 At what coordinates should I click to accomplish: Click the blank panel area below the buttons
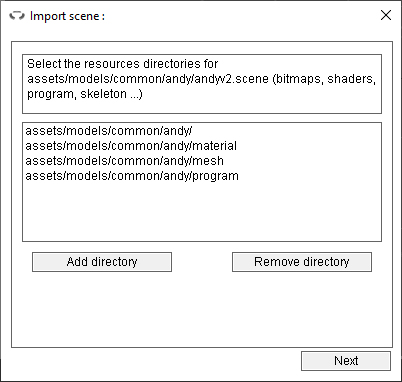[202, 308]
